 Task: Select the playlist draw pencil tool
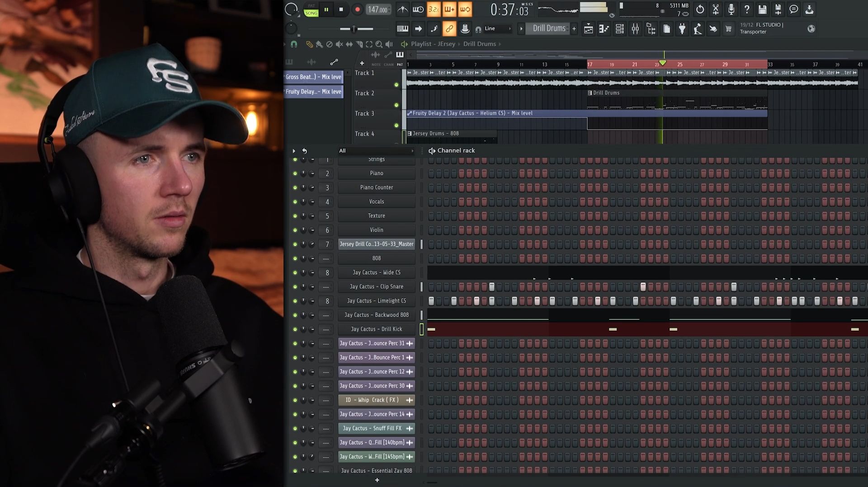point(309,44)
